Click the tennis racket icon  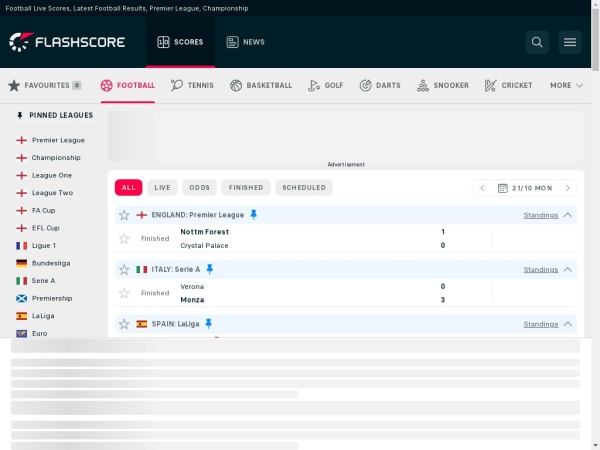tap(176, 85)
